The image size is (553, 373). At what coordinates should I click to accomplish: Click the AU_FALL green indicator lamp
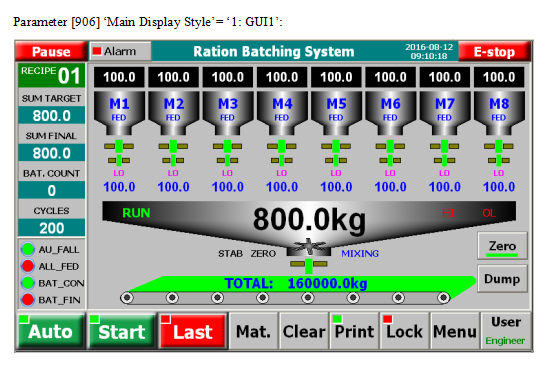tap(28, 249)
